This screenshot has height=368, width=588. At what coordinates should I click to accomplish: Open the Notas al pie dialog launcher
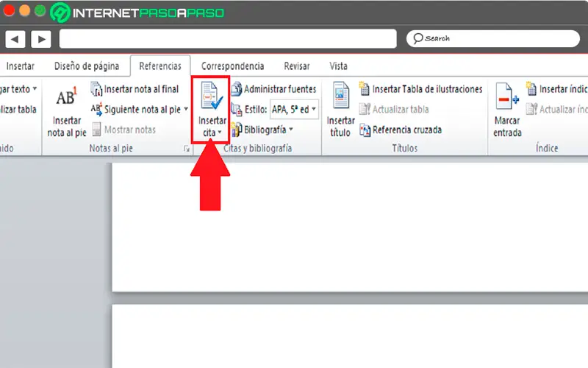tap(187, 149)
